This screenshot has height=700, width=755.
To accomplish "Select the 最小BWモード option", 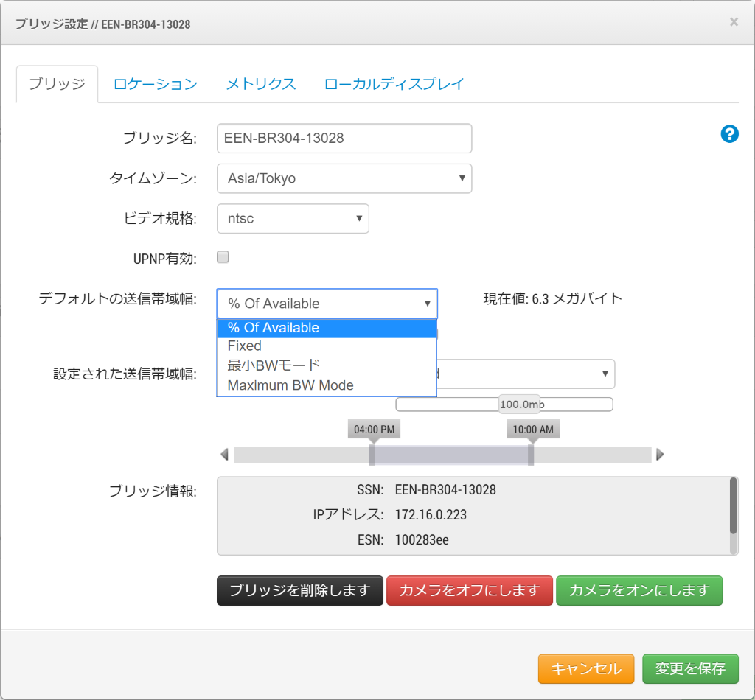I will click(274, 365).
